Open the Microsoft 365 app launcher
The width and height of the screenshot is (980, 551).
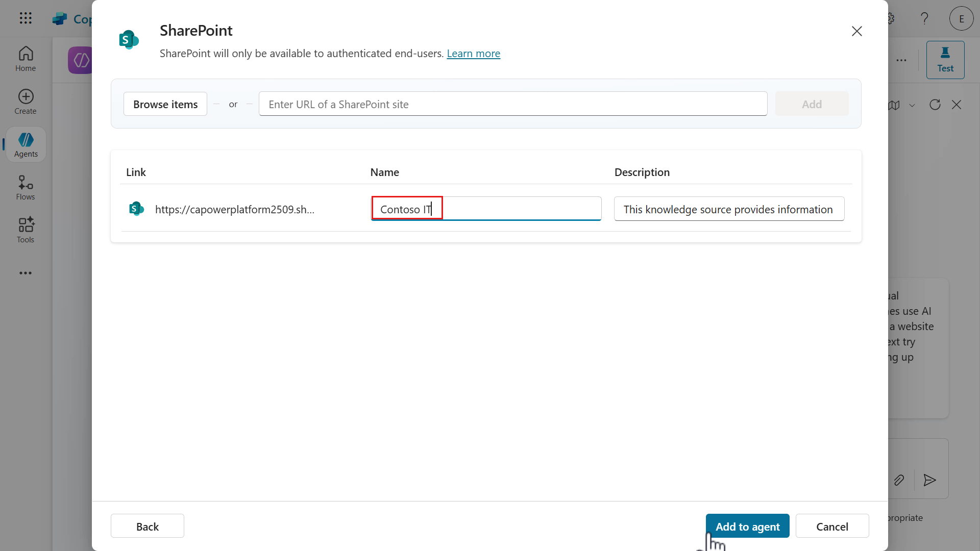(x=26, y=18)
